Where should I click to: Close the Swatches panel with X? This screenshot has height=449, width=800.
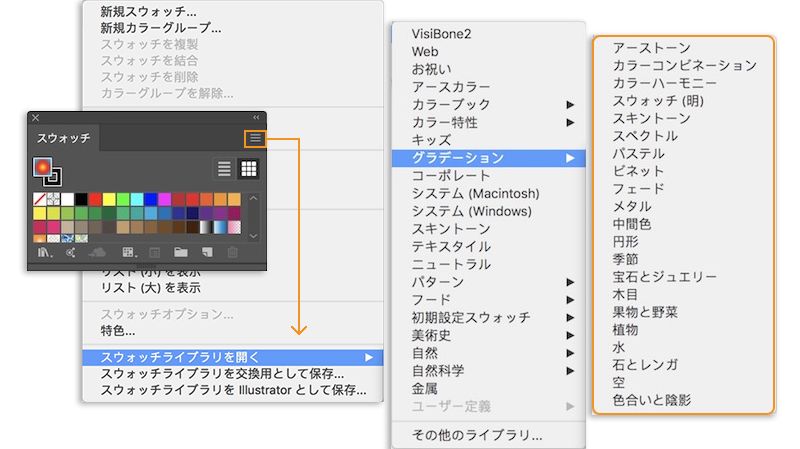click(x=35, y=118)
